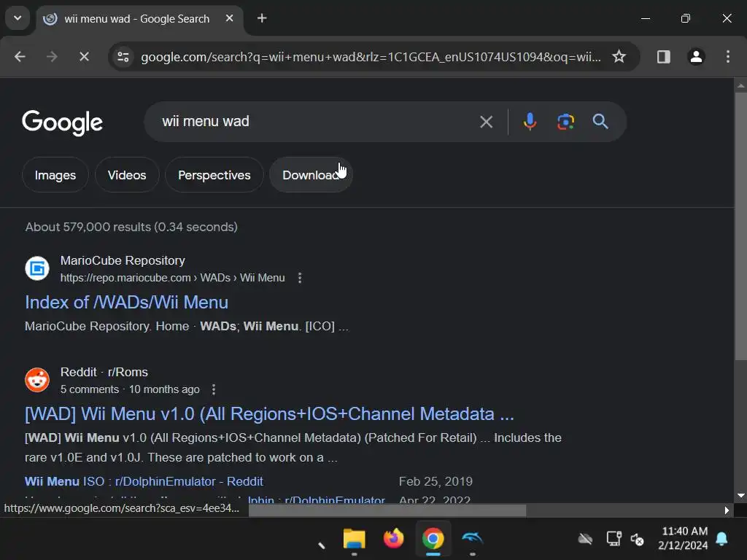The width and height of the screenshot is (747, 560).
Task: Click the horizontal scrollbar right arrow
Action: click(726, 510)
